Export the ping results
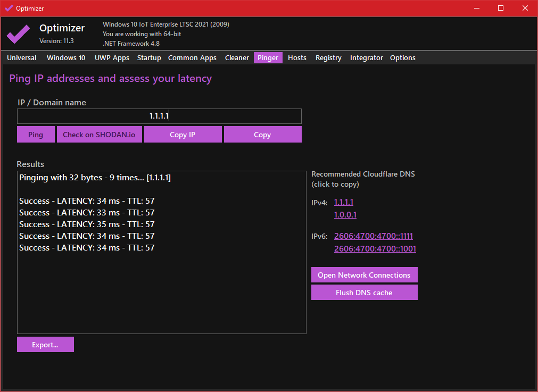 45,345
